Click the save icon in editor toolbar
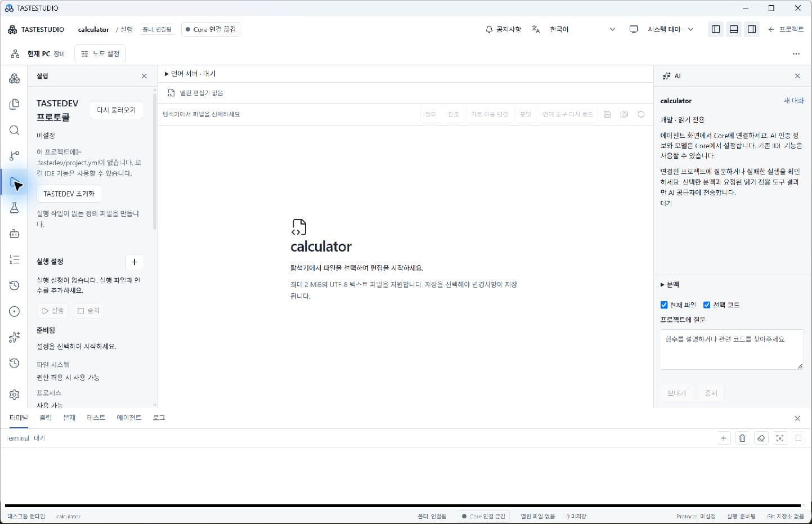Screen dimensions: 812x524 pos(607,114)
